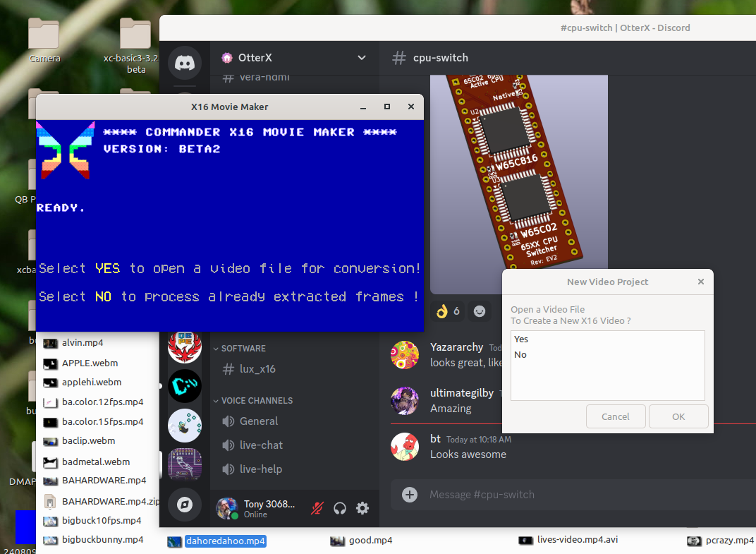Minimize the X16 Movie Maker window
Screen dimensions: 756x554
(363, 107)
